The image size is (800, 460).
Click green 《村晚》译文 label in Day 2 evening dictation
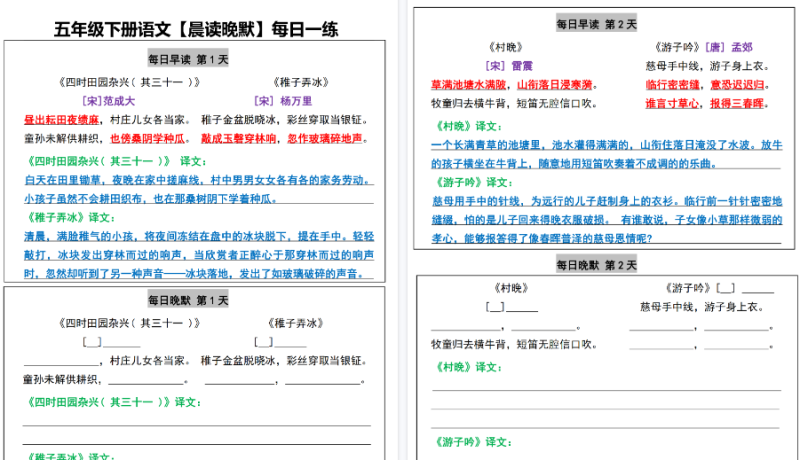[x=467, y=367]
